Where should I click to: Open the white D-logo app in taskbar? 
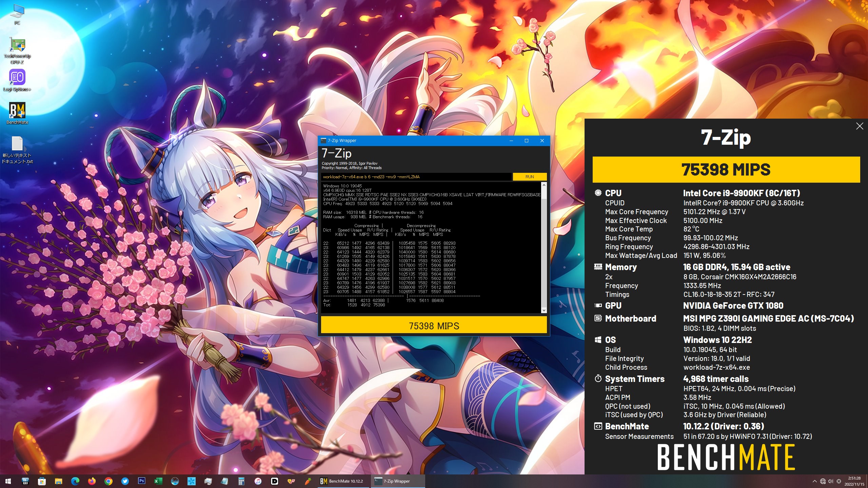click(274, 481)
